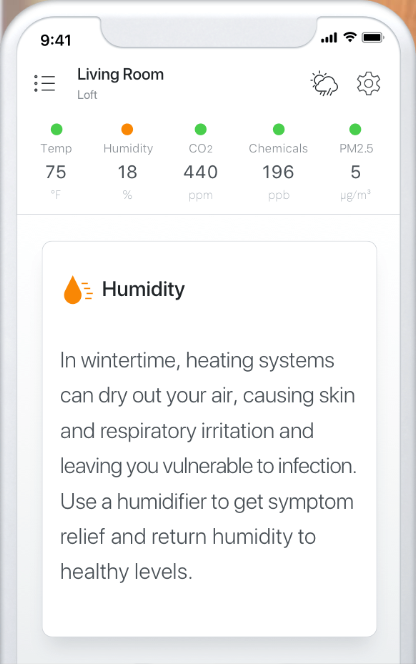Select the CO2 sensor label

[200, 149]
